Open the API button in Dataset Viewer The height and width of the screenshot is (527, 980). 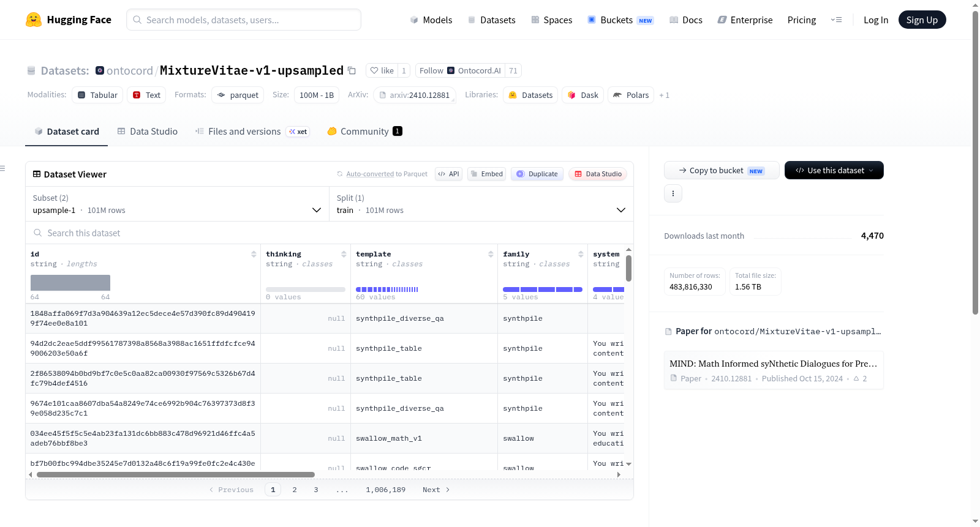[x=448, y=174]
